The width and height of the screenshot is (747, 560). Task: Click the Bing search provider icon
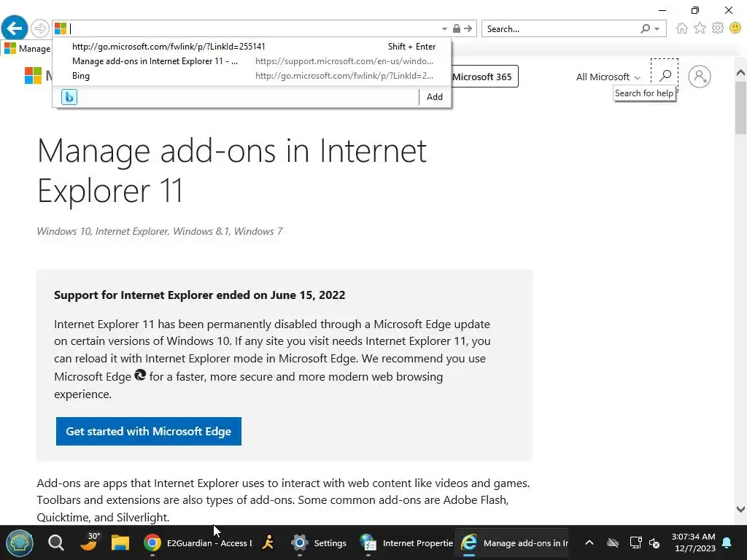(x=69, y=97)
